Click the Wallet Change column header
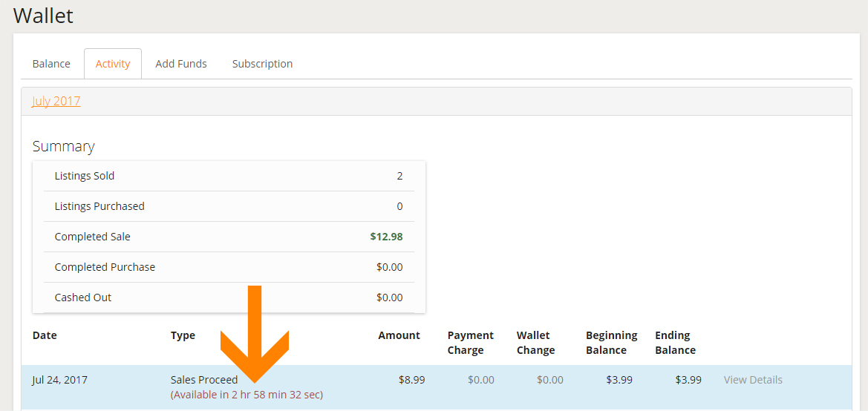Screen dimensions: 868x411 click(x=535, y=343)
